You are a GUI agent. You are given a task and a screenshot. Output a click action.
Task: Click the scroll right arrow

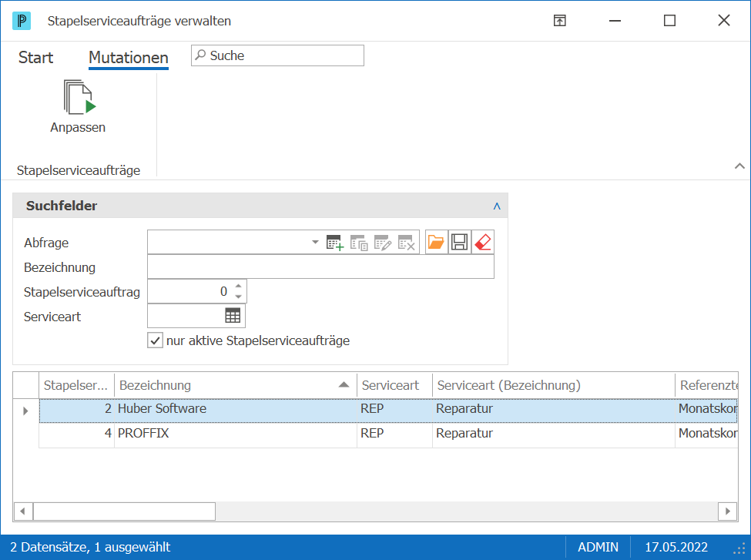pyautogui.click(x=728, y=511)
